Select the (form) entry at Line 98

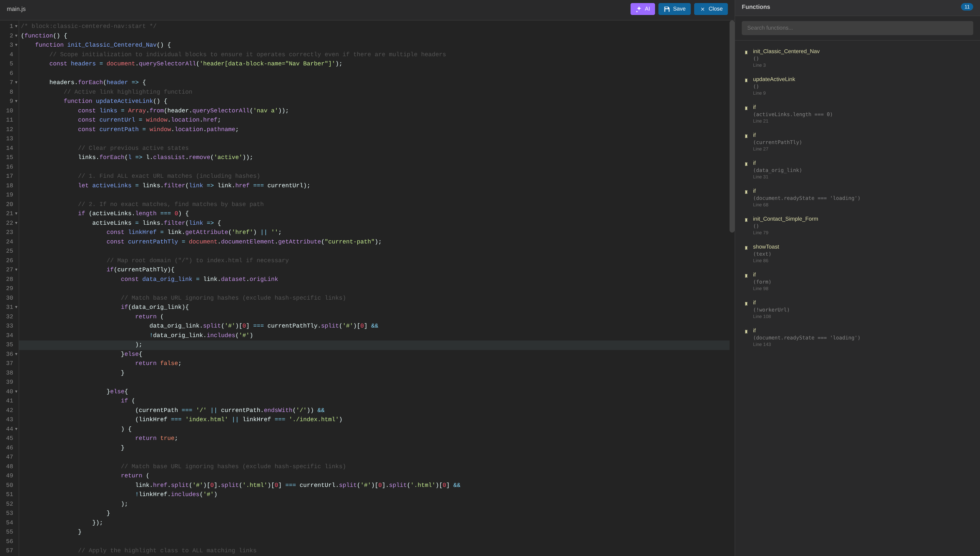(762, 282)
